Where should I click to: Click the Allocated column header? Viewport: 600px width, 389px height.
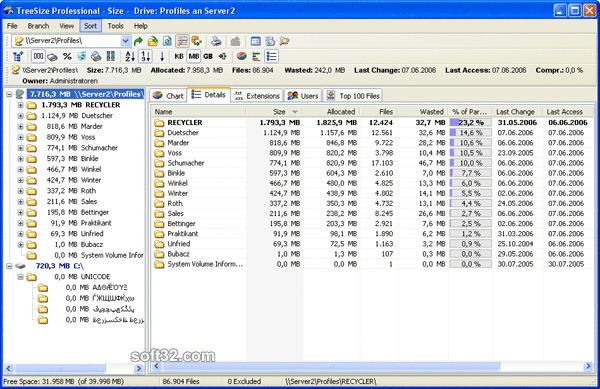tap(332, 112)
